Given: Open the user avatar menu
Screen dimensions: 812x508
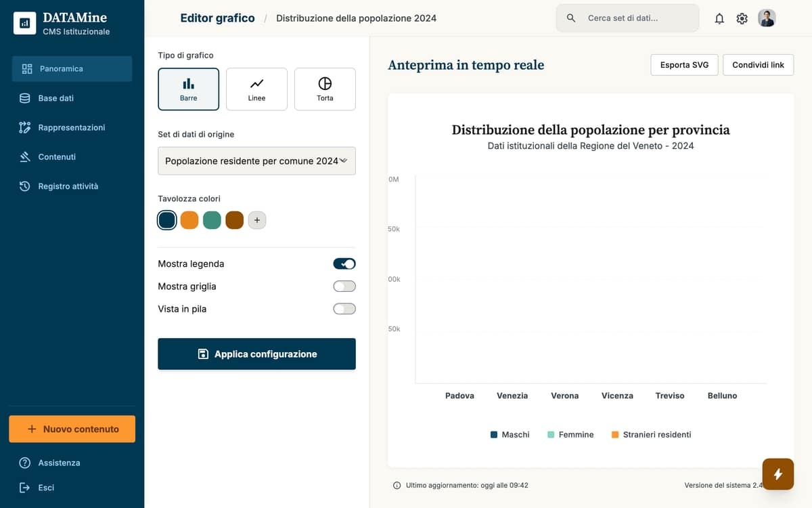Looking at the screenshot, I should (767, 18).
